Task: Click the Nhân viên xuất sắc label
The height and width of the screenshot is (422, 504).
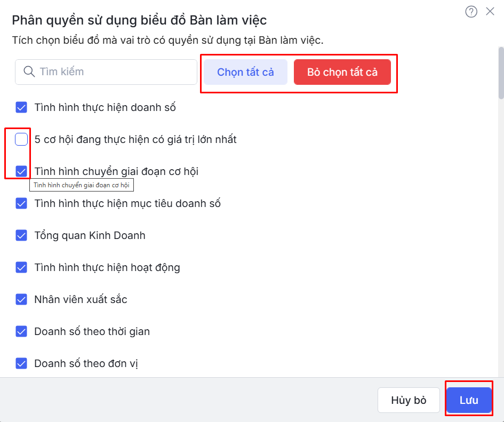Action: point(81,299)
